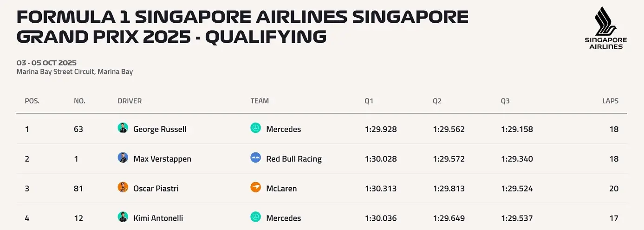Image resolution: width=644 pixels, height=230 pixels.
Task: Click the McLaren team name
Action: [x=281, y=189]
